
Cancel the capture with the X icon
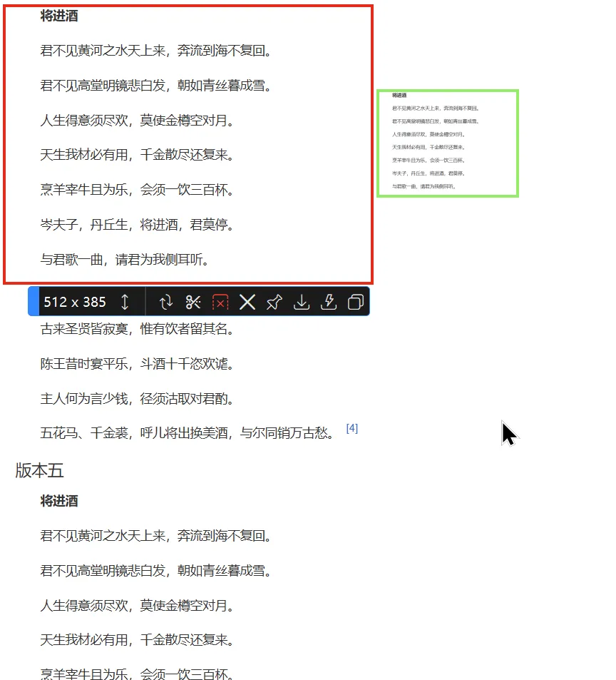pyautogui.click(x=247, y=302)
